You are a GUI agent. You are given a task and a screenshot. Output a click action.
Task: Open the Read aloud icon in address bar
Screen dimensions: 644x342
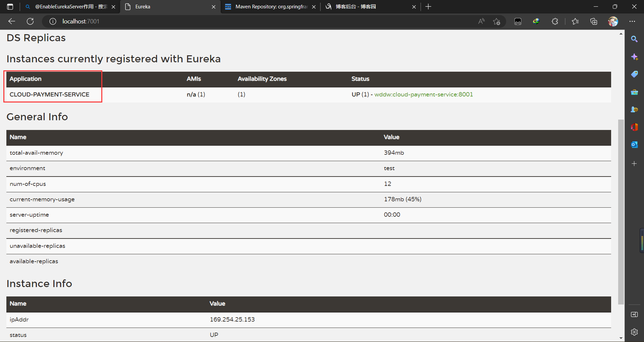[481, 21]
